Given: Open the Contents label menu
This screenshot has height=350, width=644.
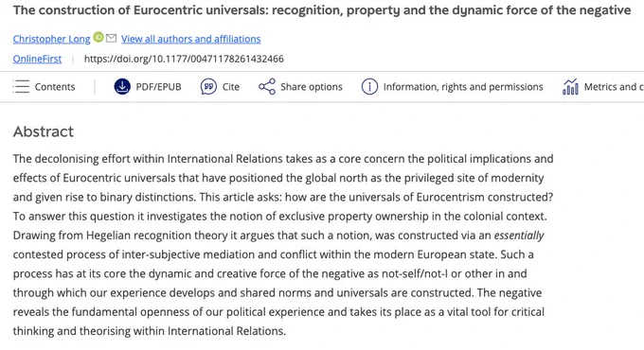Looking at the screenshot, I should tap(55, 87).
